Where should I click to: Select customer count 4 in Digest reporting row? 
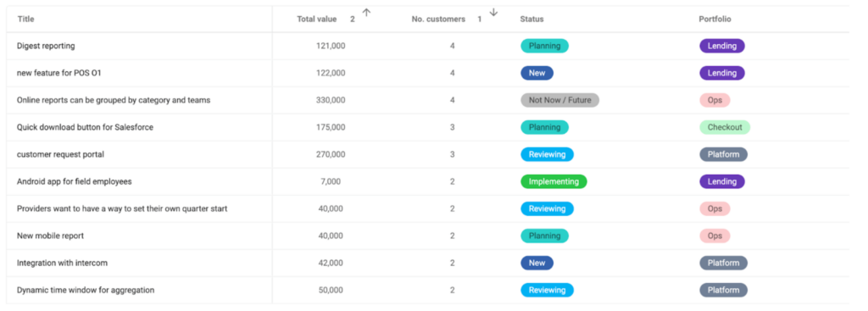pos(453,46)
